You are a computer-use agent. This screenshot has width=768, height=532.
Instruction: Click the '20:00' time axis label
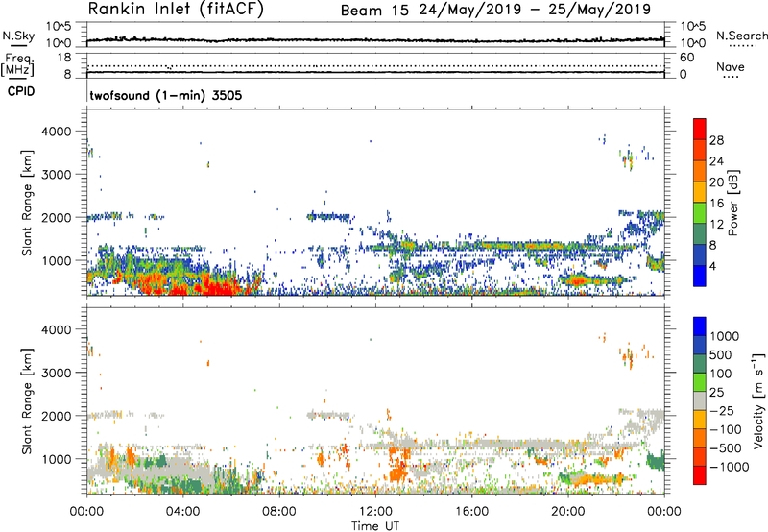[x=568, y=512]
